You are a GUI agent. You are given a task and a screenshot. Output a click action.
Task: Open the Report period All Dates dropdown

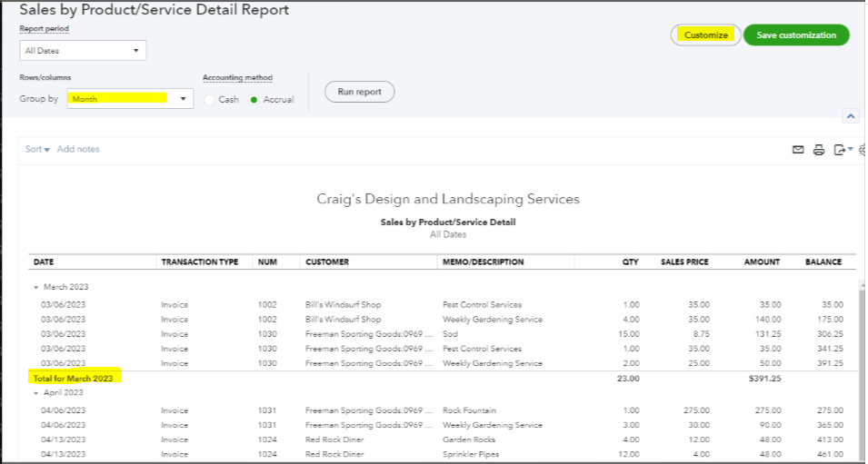83,50
